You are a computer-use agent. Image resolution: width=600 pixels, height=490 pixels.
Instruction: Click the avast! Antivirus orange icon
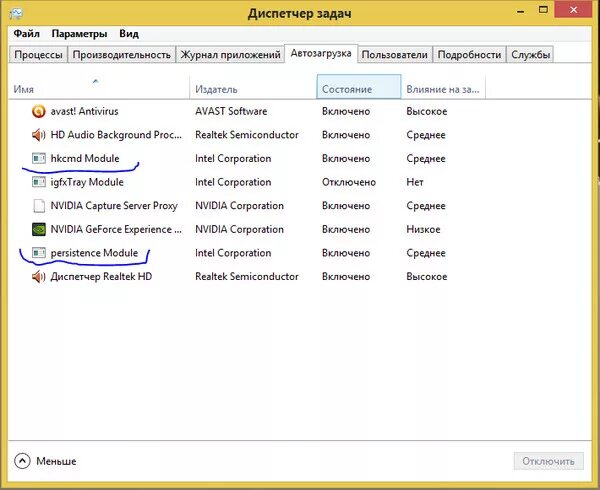coord(39,111)
